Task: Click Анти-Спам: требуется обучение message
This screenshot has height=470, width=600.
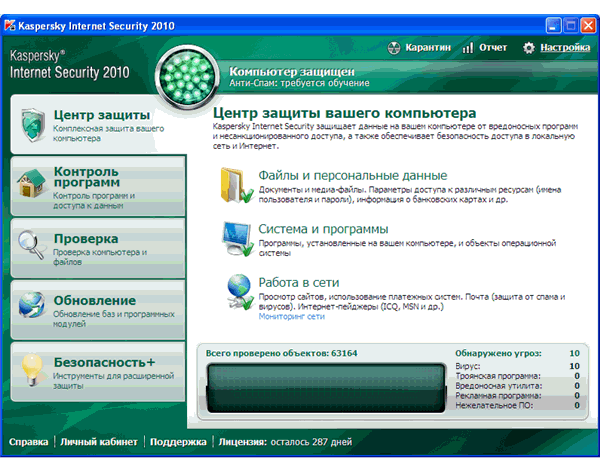Action: pos(299,83)
